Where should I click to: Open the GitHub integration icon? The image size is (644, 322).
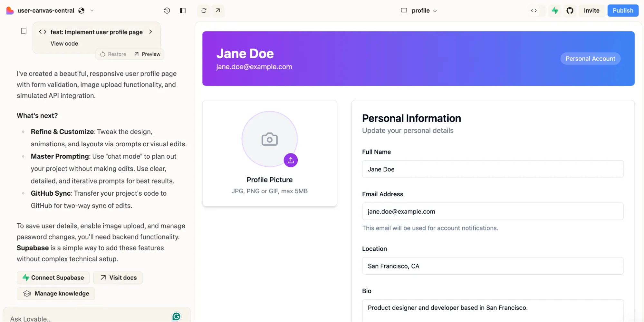point(570,11)
